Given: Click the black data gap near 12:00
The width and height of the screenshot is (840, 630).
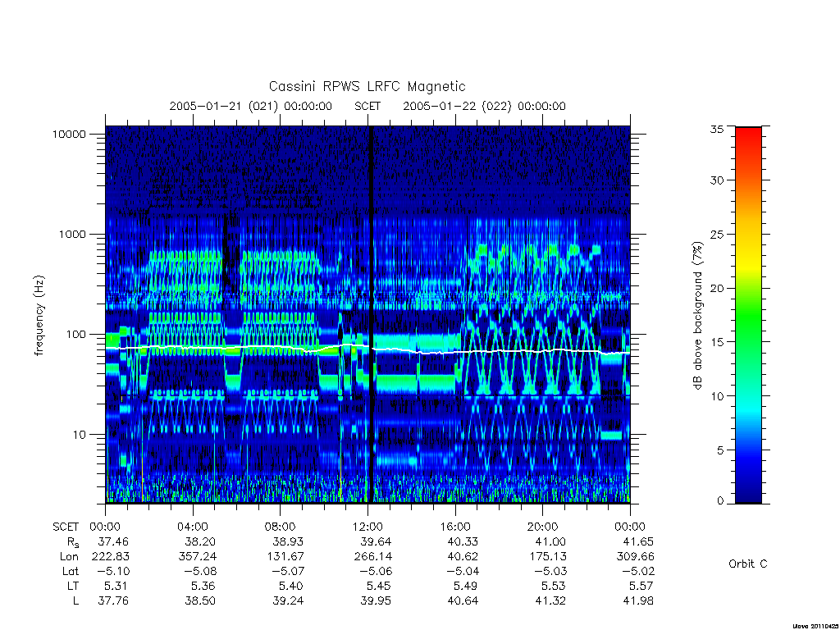Looking at the screenshot, I should click(370, 314).
